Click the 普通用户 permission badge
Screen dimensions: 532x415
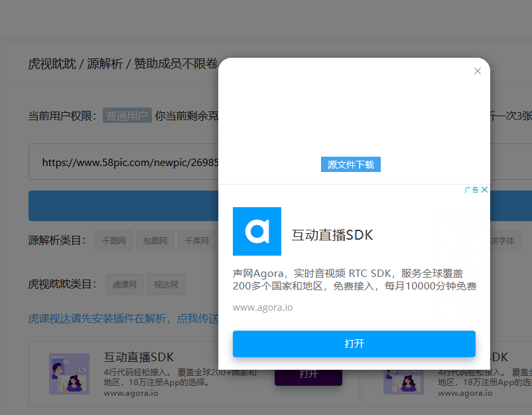(x=127, y=116)
